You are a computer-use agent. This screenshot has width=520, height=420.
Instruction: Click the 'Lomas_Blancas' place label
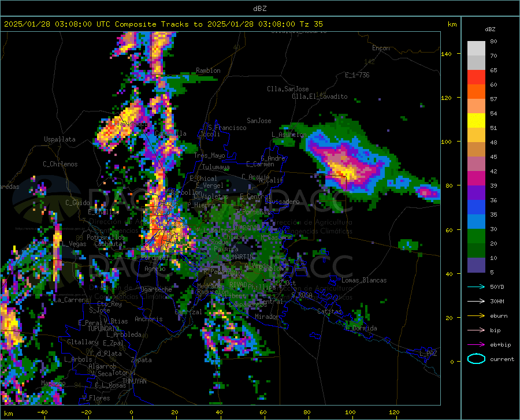364,280
